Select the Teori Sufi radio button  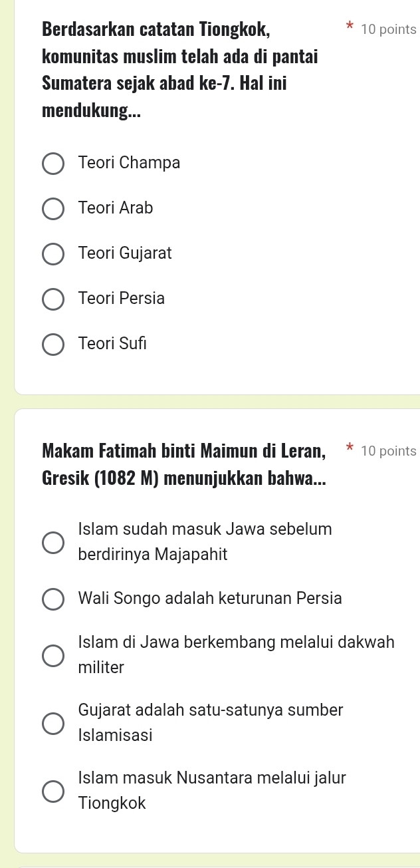coord(54,345)
